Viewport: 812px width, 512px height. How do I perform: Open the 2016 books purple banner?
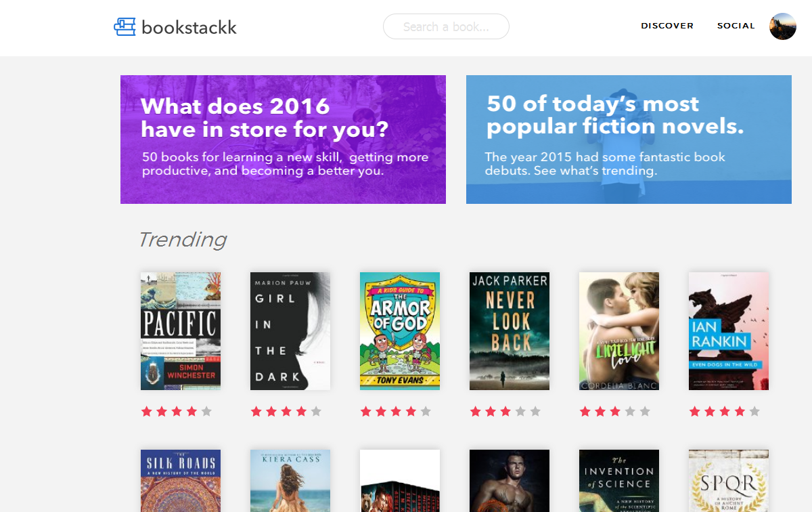coord(283,140)
